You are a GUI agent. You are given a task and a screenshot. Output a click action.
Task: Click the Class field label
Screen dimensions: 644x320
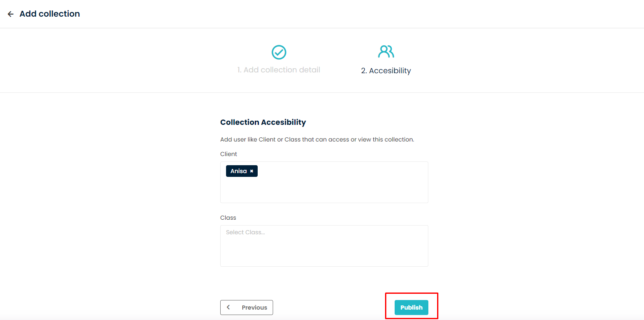[228, 218]
